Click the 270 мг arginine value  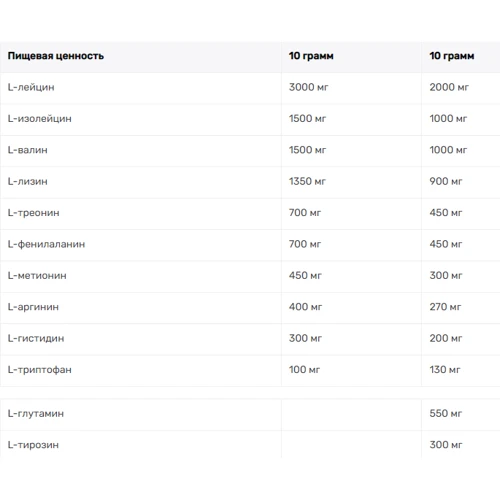pos(445,307)
